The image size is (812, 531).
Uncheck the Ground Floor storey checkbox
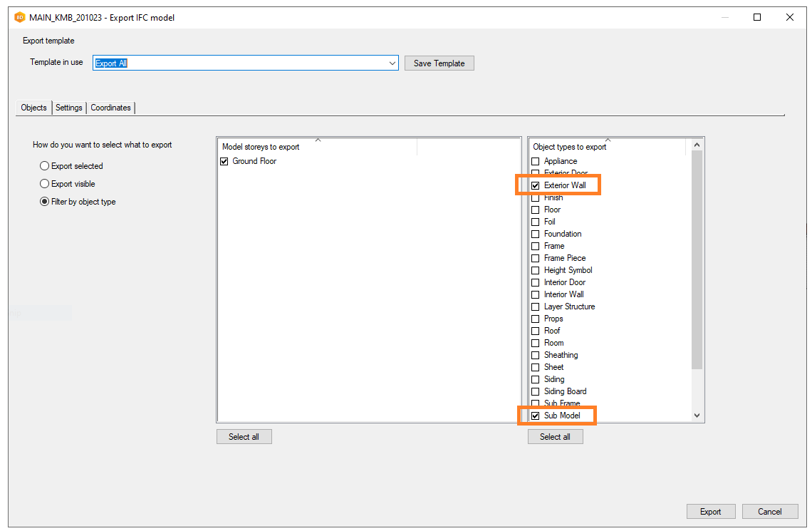[x=224, y=161]
